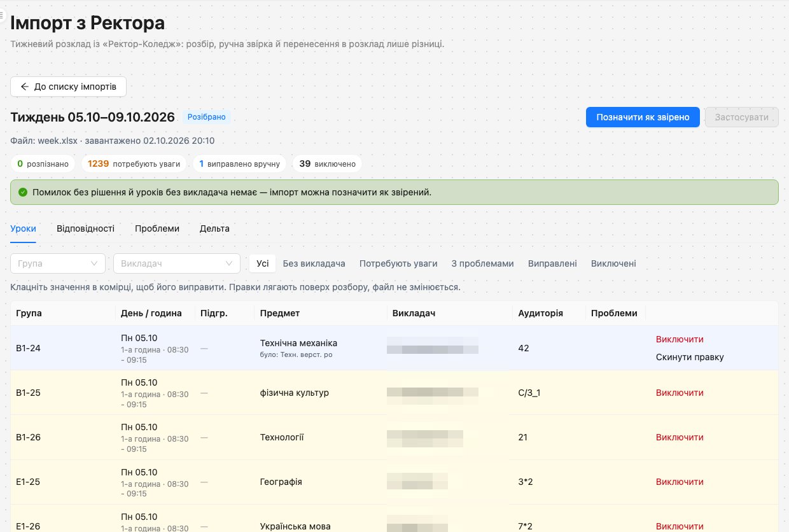Click the 'розпізнано' counter chip
789x532 pixels.
[x=43, y=164]
